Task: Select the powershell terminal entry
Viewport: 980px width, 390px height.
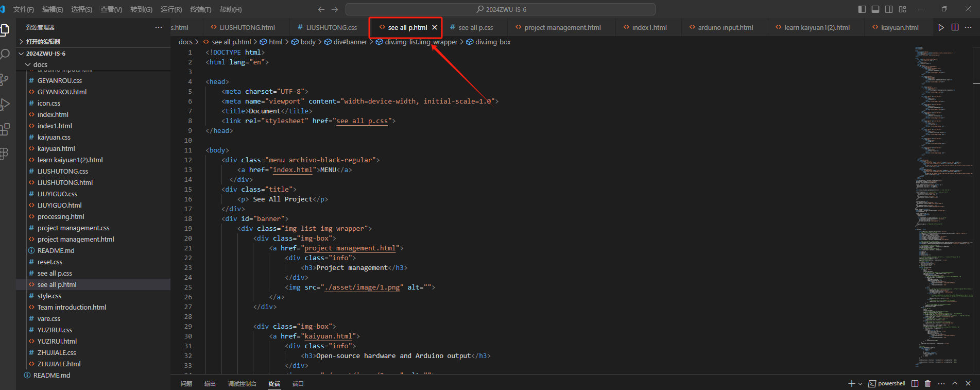Action: point(887,383)
